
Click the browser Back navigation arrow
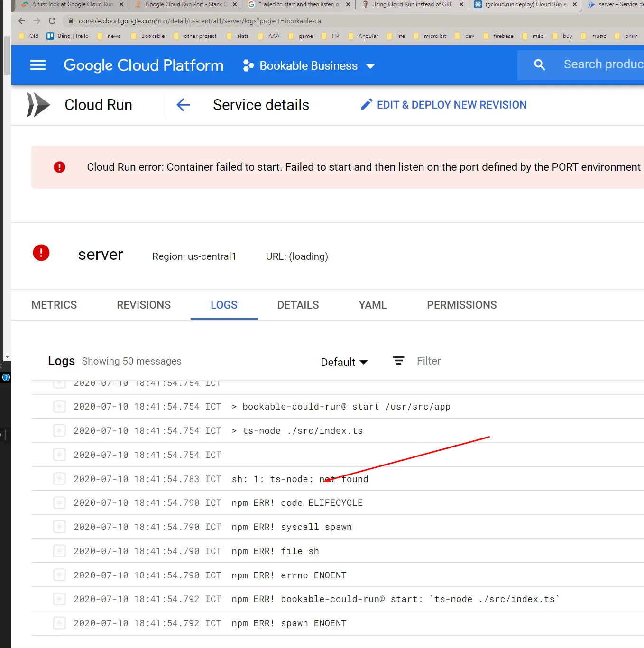[x=22, y=21]
